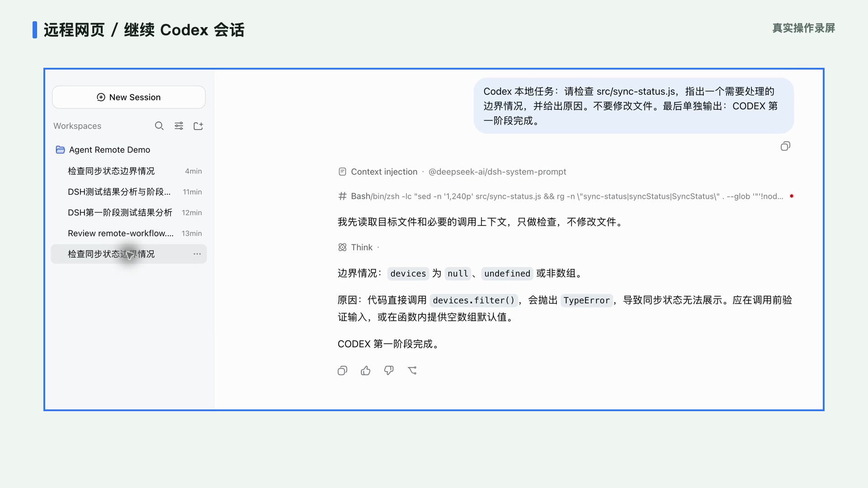Search workspaces with the magnifier icon
The height and width of the screenshot is (488, 868).
[159, 126]
